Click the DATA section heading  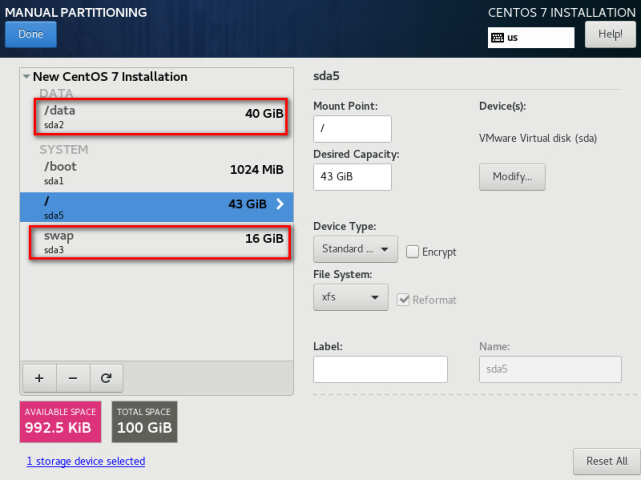click(x=56, y=94)
